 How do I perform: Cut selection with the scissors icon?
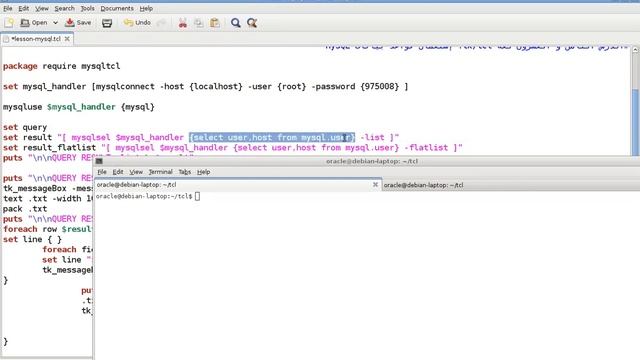pos(183,23)
